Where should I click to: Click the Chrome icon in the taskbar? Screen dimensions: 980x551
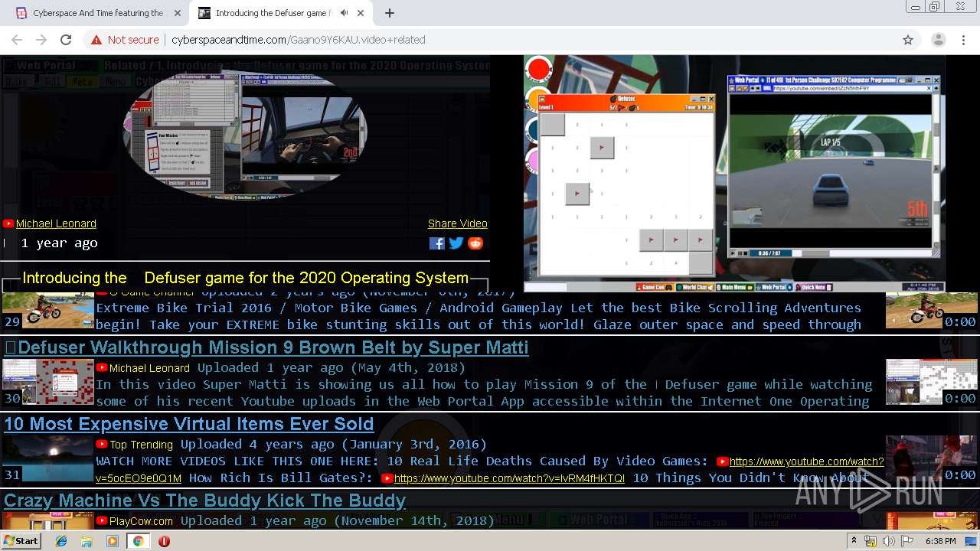[138, 541]
